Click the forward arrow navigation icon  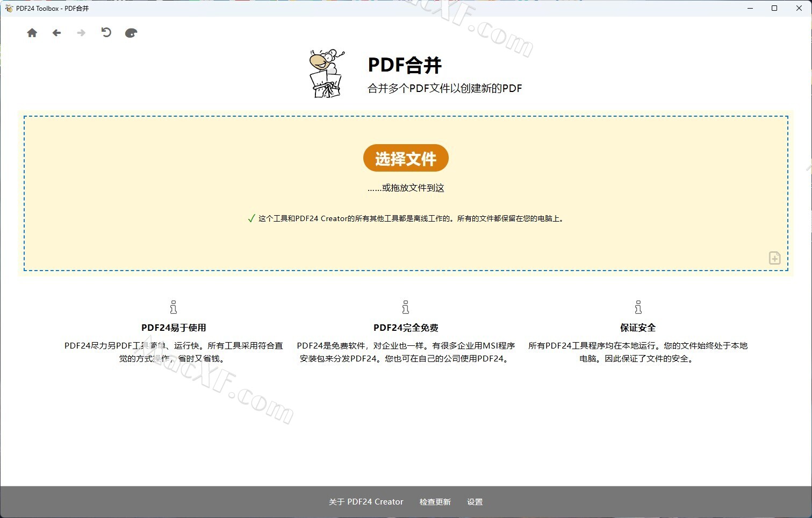(x=81, y=33)
